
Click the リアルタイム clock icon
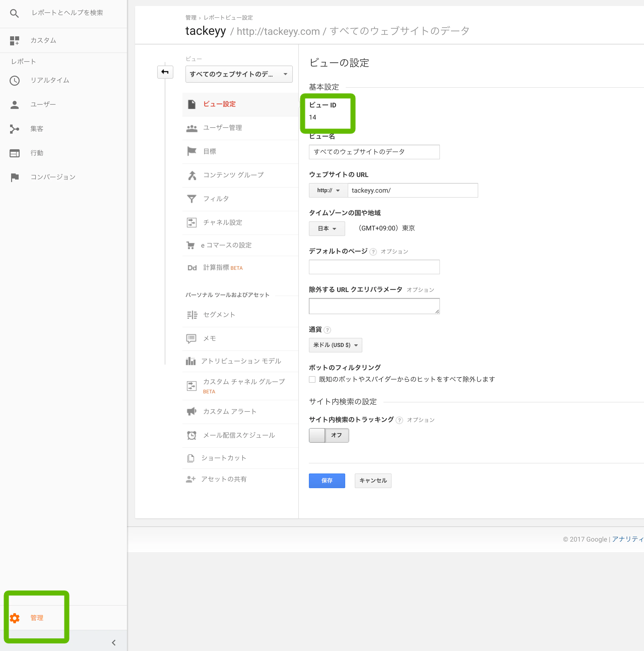(x=14, y=80)
